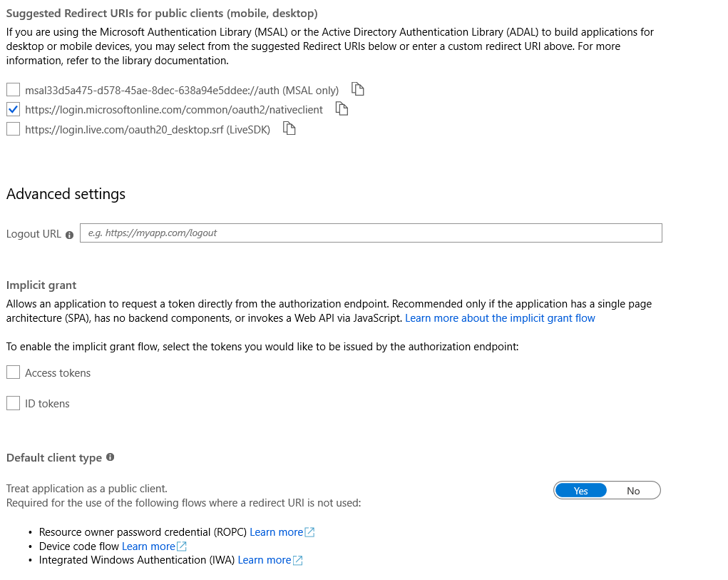
Task: Check the LiveSDK redirect URI checkbox
Action: (12, 129)
